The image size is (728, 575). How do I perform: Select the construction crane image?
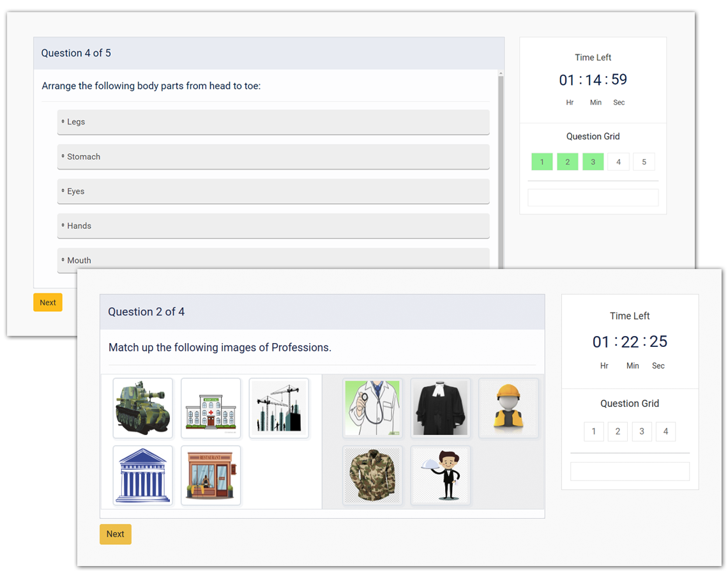(x=279, y=408)
